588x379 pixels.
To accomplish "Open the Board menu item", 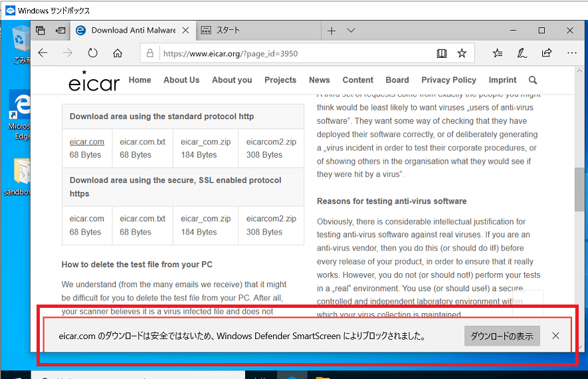I will tap(397, 80).
